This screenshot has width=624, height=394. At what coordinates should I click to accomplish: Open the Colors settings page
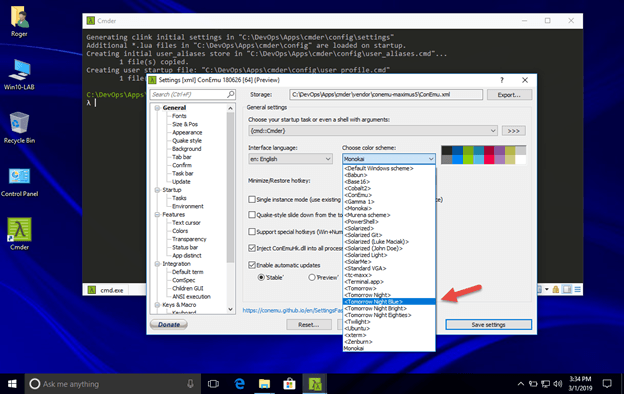[180, 231]
